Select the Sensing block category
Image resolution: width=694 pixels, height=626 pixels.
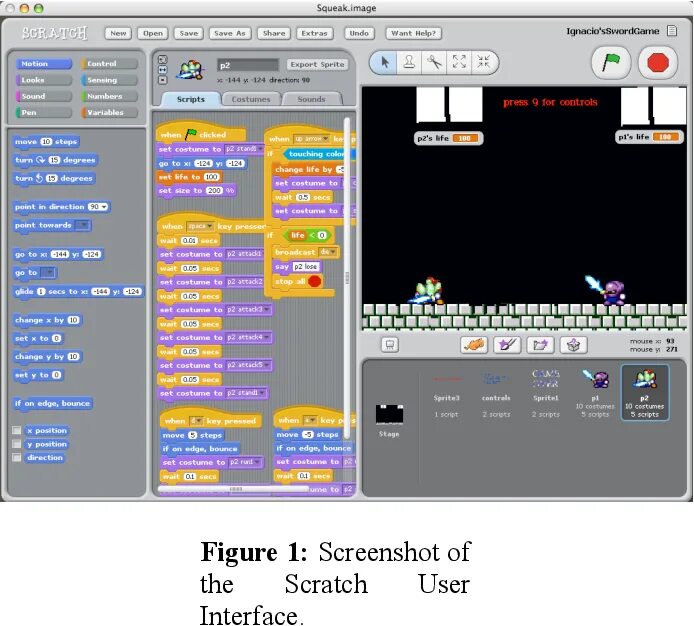coord(109,80)
